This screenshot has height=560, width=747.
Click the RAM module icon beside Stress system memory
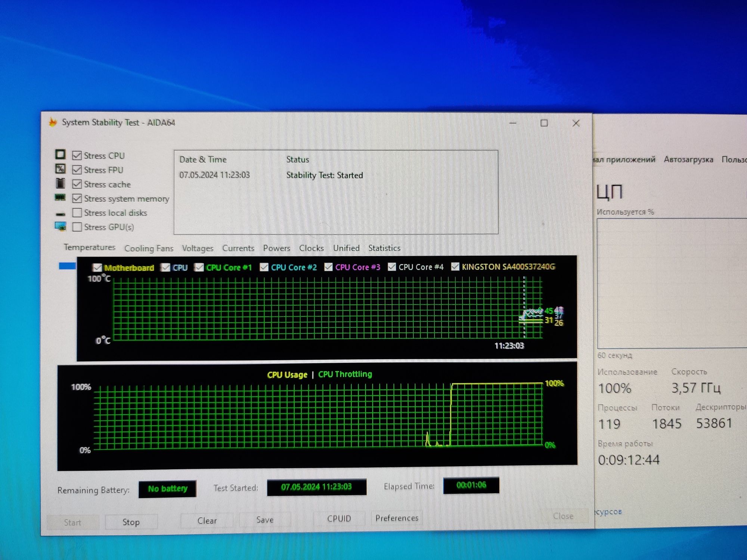click(x=60, y=197)
